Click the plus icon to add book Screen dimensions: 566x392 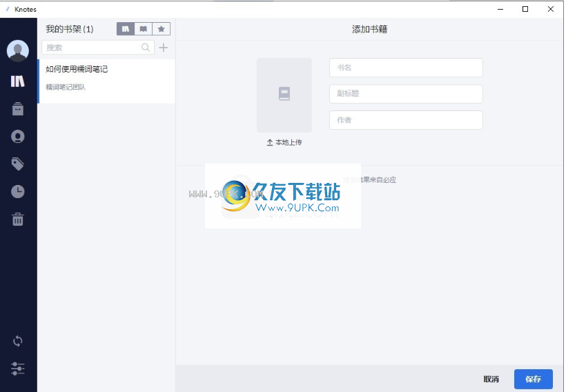click(x=164, y=48)
